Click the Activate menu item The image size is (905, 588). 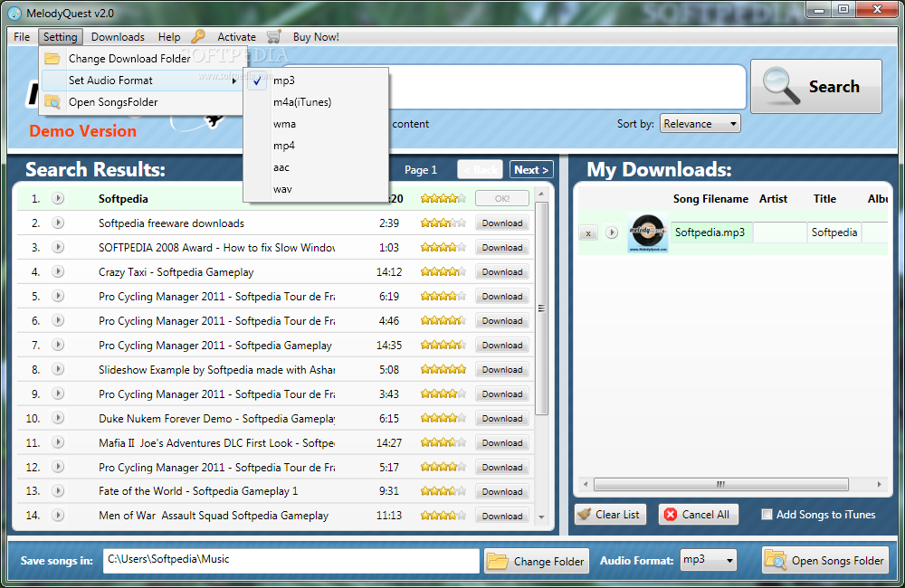tap(236, 37)
